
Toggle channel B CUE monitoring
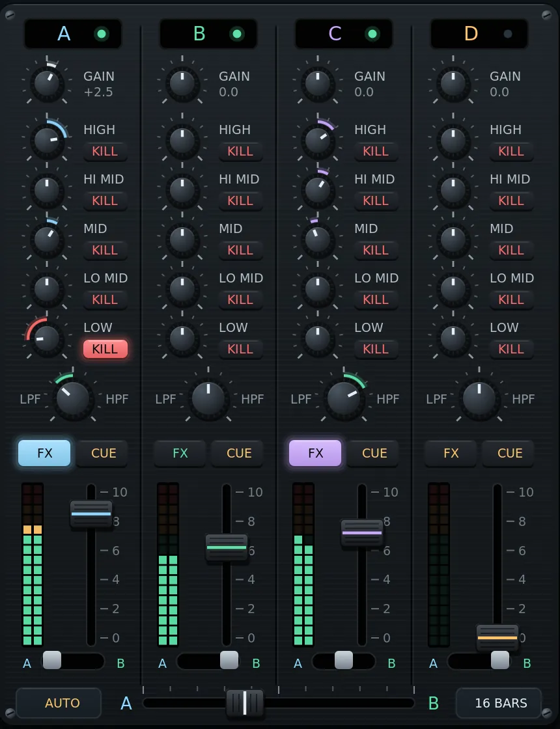coord(238,453)
